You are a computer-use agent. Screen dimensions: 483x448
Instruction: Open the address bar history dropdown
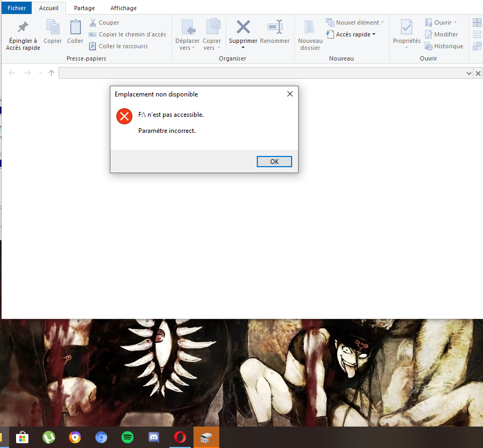469,73
